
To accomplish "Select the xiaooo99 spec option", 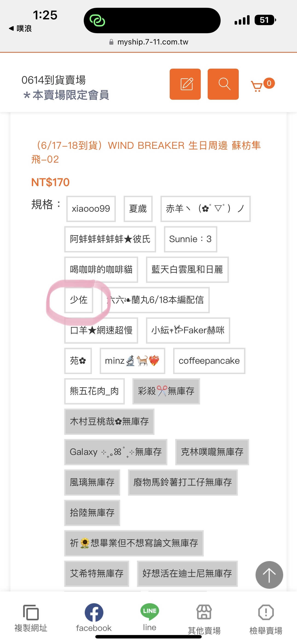I will click(91, 209).
